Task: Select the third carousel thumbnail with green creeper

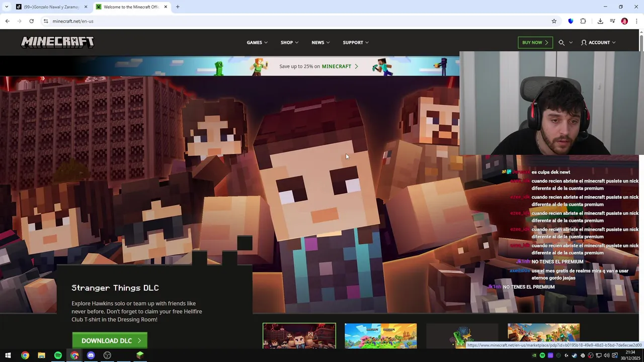Action: coord(462,336)
